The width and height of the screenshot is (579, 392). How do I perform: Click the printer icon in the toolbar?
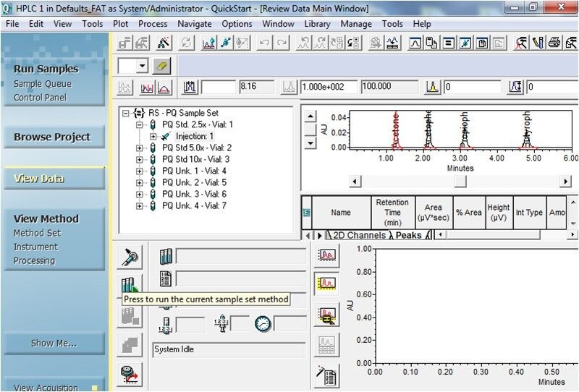coord(554,43)
